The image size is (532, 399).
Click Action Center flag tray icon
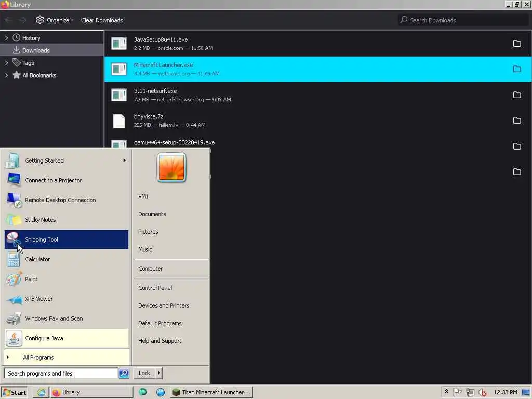click(x=457, y=392)
